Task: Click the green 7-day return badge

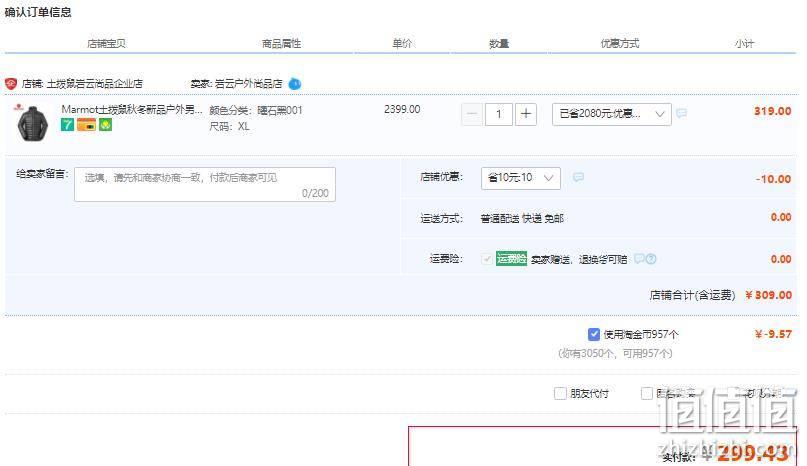Action: pyautogui.click(x=67, y=125)
